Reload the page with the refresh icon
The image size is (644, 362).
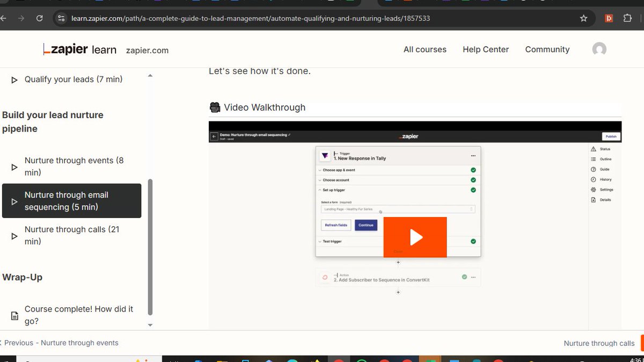[x=39, y=18]
